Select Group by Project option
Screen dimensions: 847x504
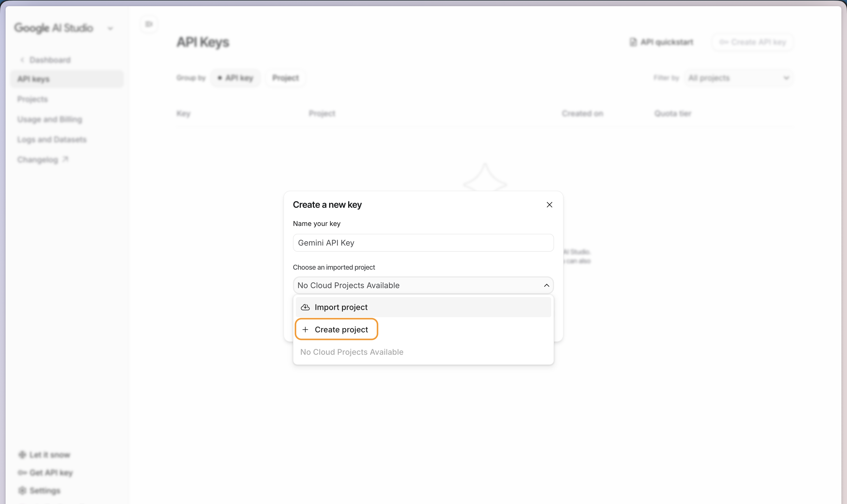click(285, 78)
